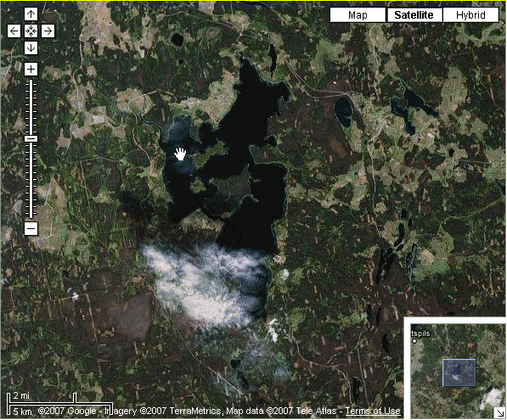Open the Terms of Use link
This screenshot has height=420, width=507.
click(373, 411)
